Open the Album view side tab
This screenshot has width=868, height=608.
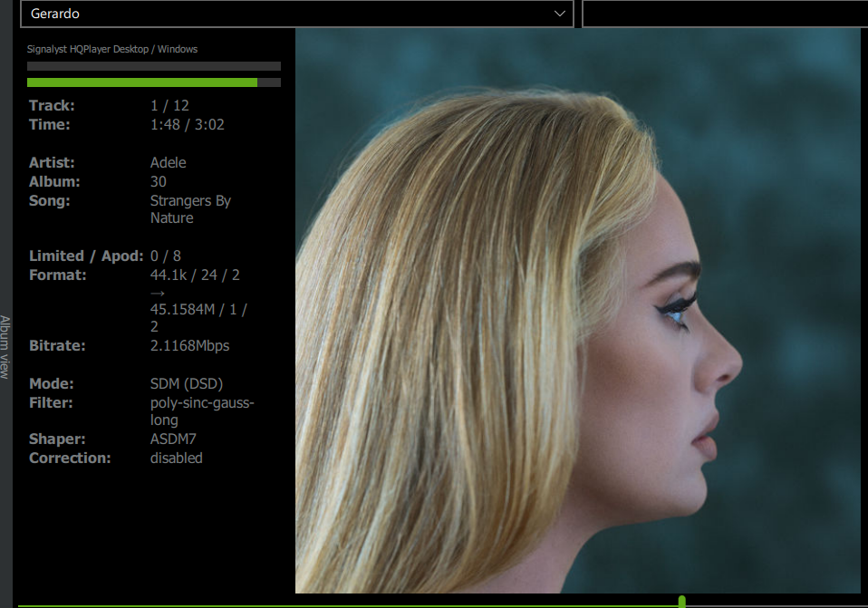tap(5, 347)
